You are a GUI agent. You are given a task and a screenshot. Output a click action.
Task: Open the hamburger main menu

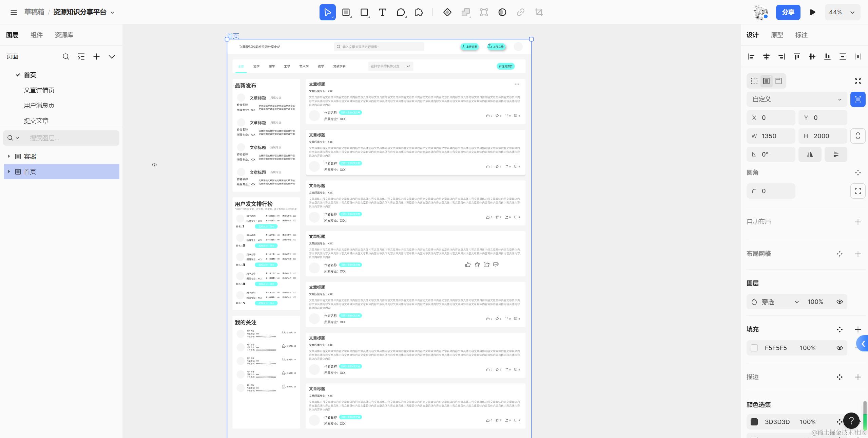(x=14, y=13)
